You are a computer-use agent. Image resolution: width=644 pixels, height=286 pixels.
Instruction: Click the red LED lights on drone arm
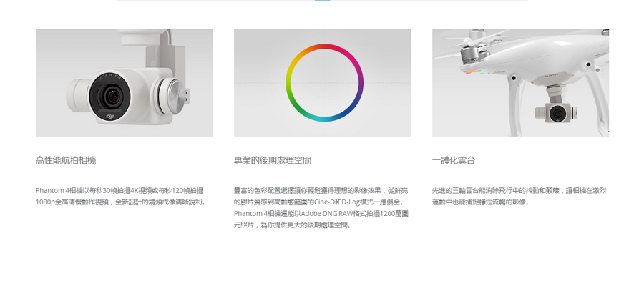click(473, 73)
